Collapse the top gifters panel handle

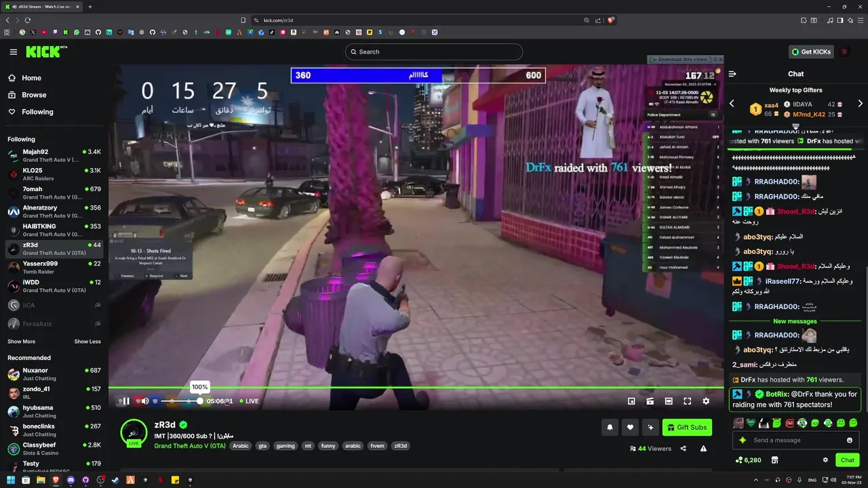point(795,126)
